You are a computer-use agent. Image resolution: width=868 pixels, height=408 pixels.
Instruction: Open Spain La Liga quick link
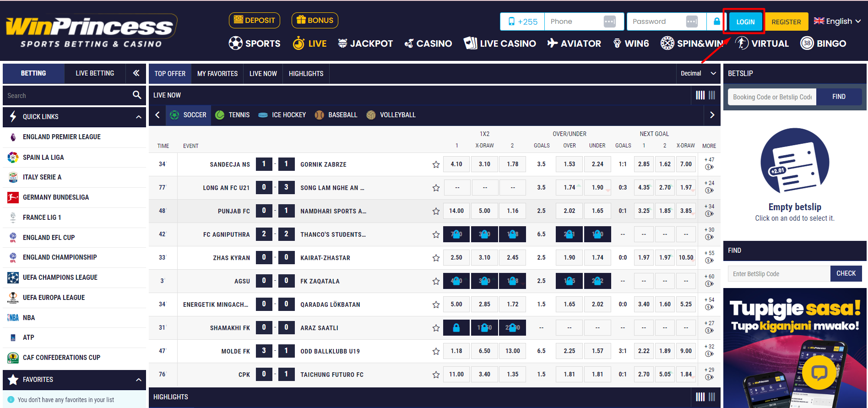[74, 158]
